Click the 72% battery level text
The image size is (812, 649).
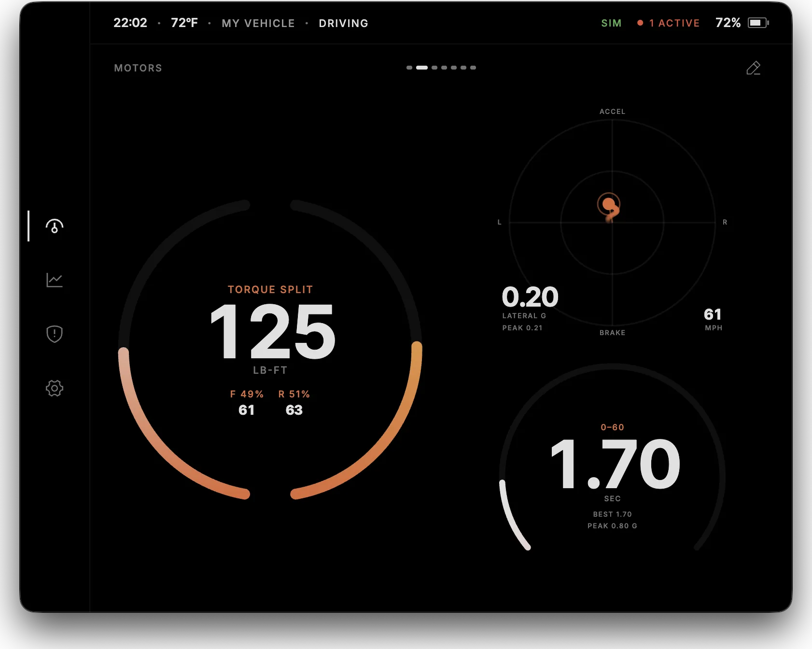coord(728,23)
